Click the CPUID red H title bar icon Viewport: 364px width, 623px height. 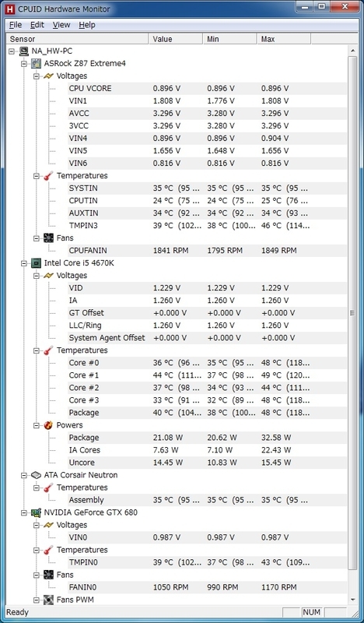10,9
